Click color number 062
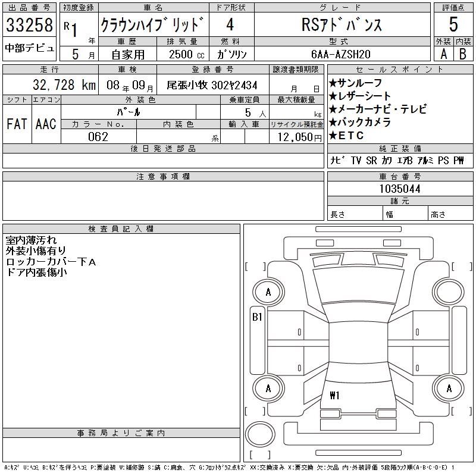 (98, 137)
